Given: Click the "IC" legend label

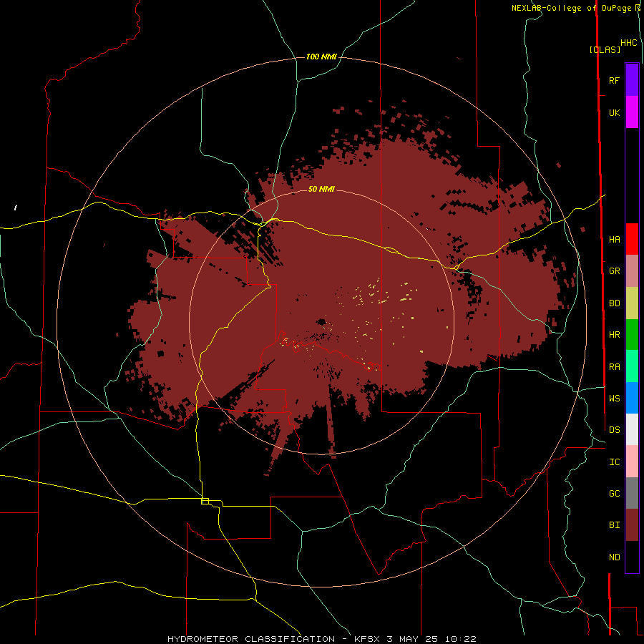Looking at the screenshot, I should pyautogui.click(x=614, y=462).
